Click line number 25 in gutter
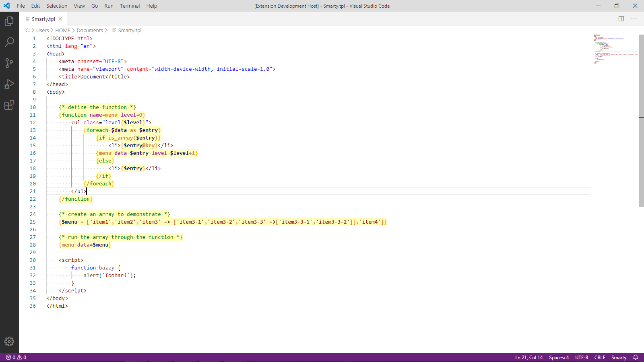The height and width of the screenshot is (362, 644). coord(33,222)
